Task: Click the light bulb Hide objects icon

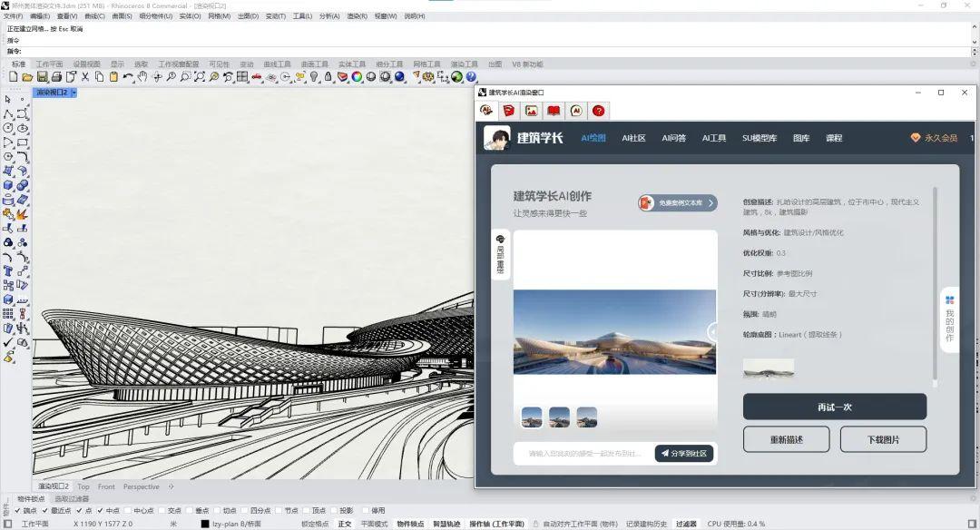Action: pyautogui.click(x=314, y=77)
